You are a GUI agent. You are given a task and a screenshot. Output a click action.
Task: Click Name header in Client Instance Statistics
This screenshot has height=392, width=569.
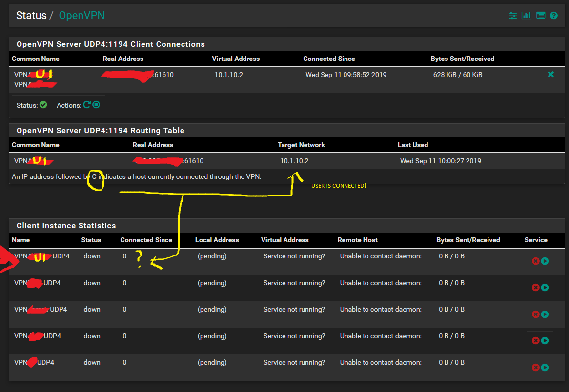pos(20,240)
